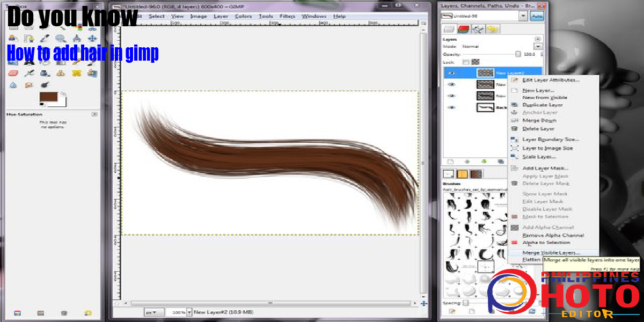
Task: Open the Paths tab icon
Action: click(x=477, y=29)
